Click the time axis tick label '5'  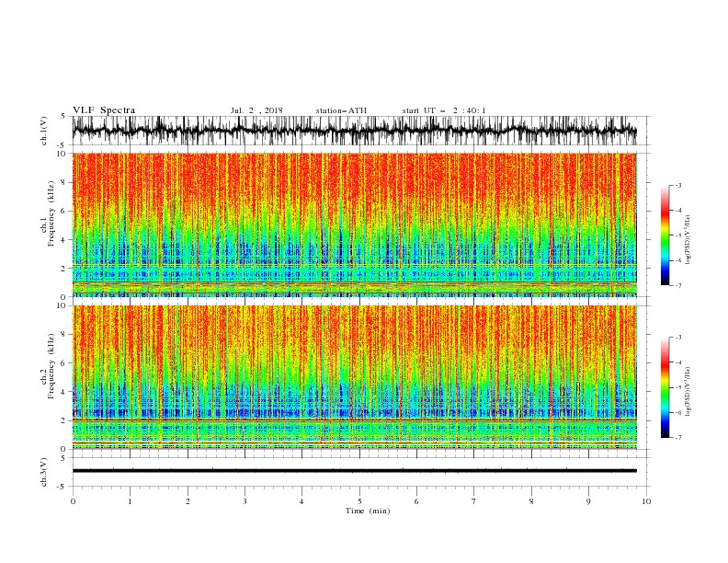[x=359, y=501]
